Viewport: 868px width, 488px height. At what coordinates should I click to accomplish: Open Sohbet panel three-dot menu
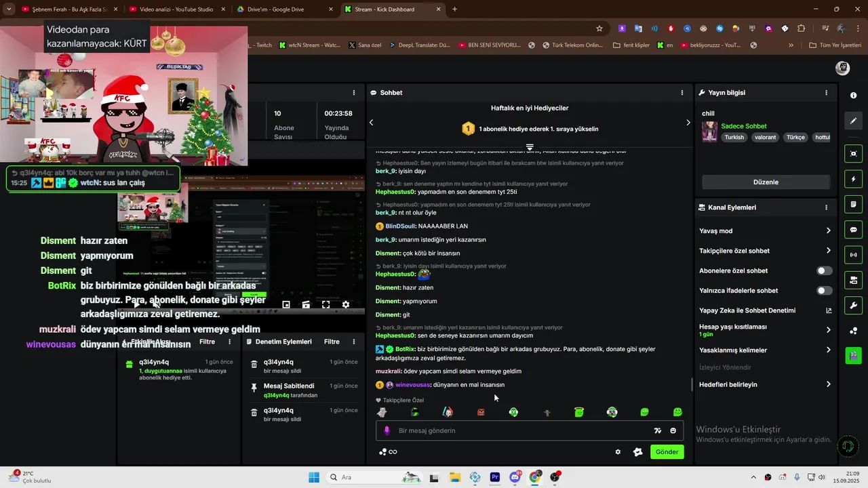point(682,93)
